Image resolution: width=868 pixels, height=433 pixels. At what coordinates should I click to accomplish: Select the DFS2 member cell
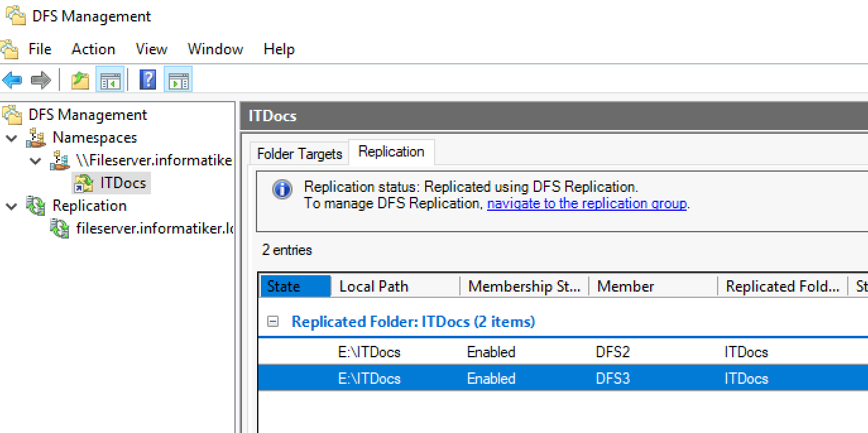click(x=613, y=352)
